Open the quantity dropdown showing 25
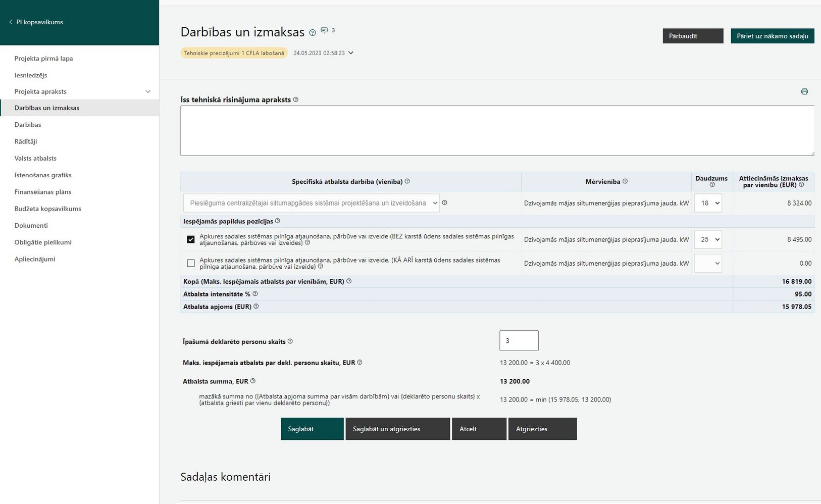The image size is (821, 504). pos(708,239)
